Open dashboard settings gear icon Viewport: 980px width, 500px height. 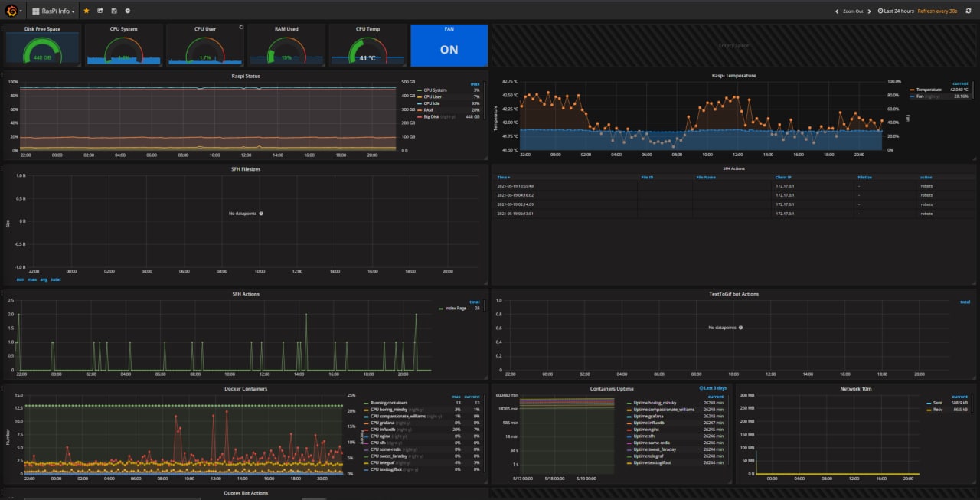point(128,11)
